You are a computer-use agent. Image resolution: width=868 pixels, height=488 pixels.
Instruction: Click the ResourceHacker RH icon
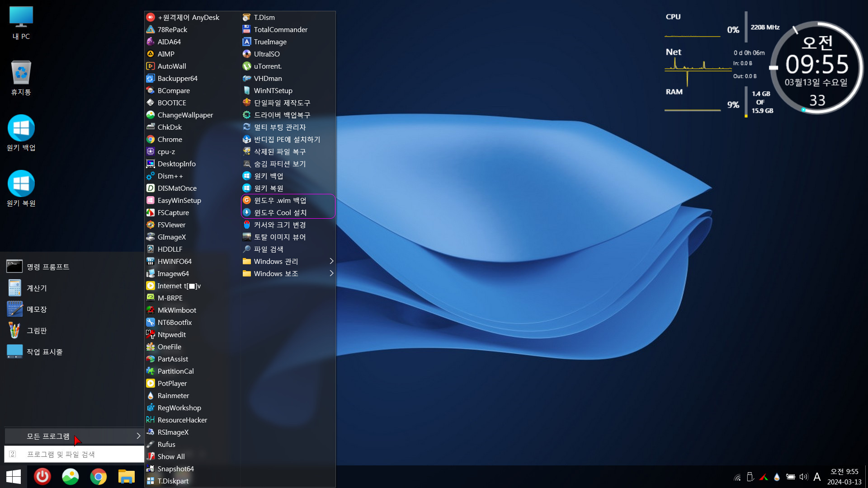151,420
